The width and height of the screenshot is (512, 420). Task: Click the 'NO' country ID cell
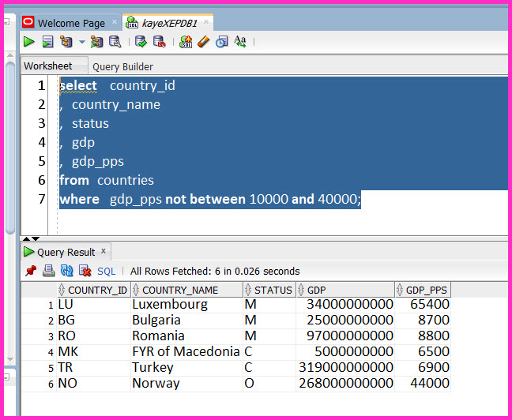pos(94,383)
